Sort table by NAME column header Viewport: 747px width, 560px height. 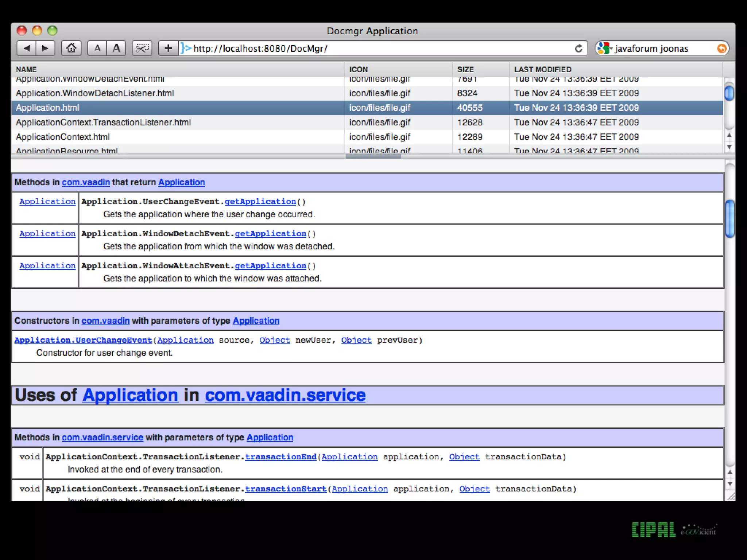(26, 69)
